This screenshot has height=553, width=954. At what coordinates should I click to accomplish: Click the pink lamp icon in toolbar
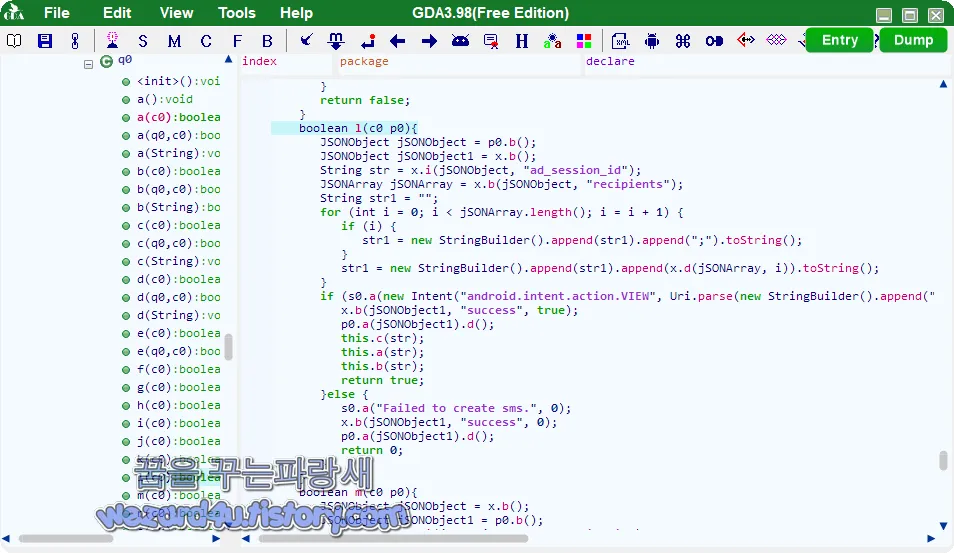click(113, 40)
